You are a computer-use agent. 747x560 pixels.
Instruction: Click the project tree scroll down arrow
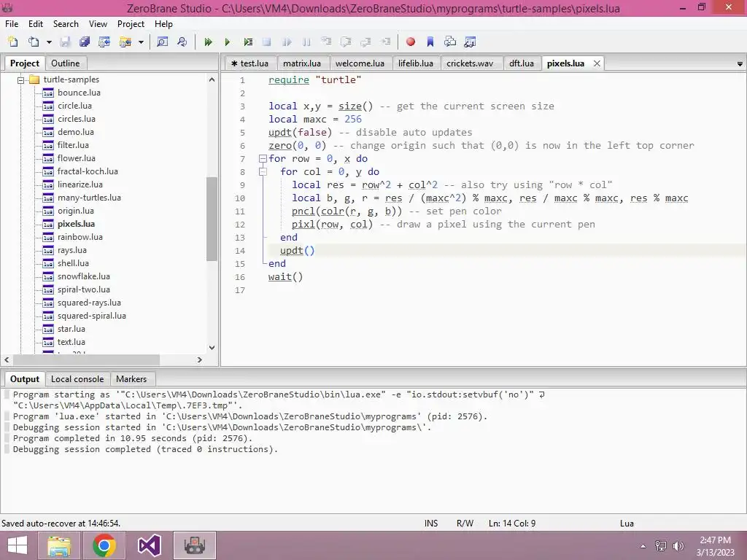point(212,348)
